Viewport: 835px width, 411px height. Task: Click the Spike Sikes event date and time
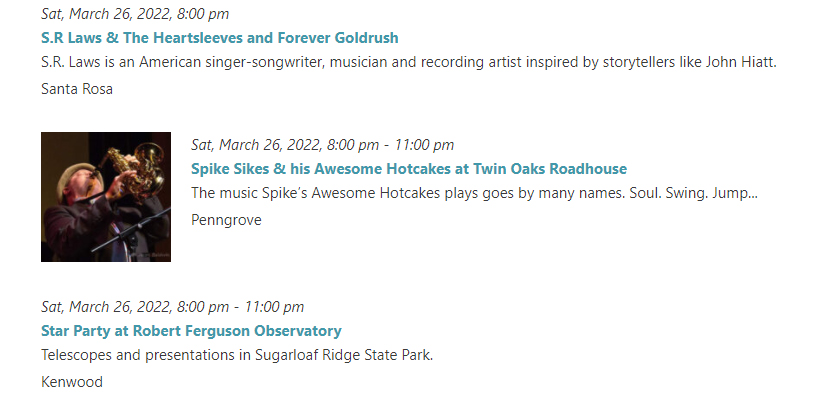[323, 145]
